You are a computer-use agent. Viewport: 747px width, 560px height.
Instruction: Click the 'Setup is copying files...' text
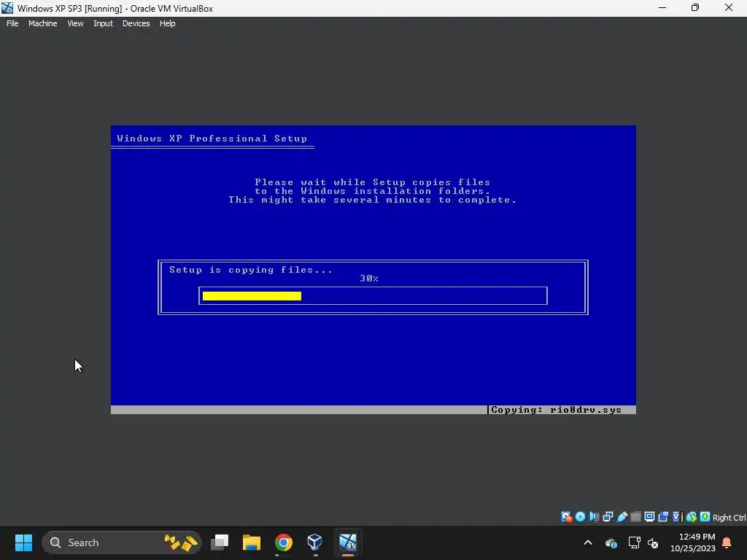click(x=251, y=270)
